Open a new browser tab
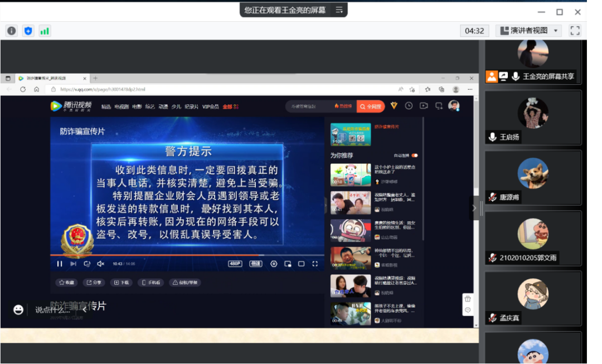The width and height of the screenshot is (602, 364). click(95, 79)
